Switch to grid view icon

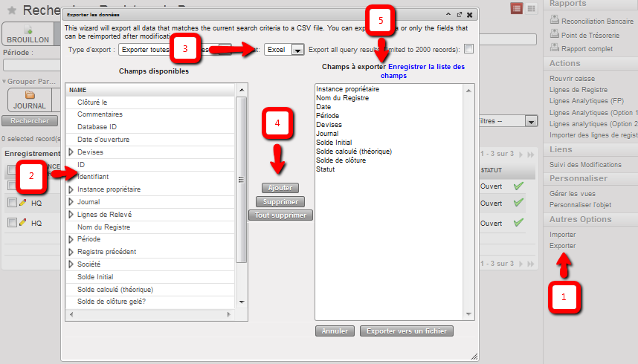click(x=532, y=8)
